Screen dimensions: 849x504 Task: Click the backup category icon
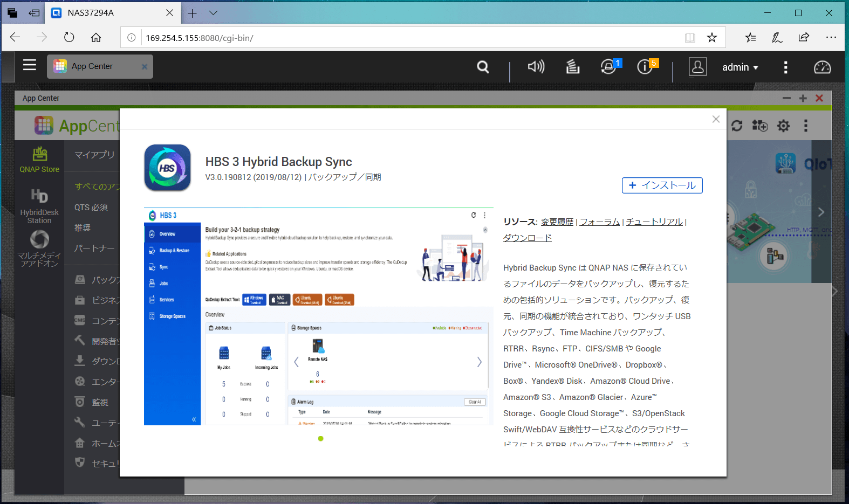click(80, 280)
